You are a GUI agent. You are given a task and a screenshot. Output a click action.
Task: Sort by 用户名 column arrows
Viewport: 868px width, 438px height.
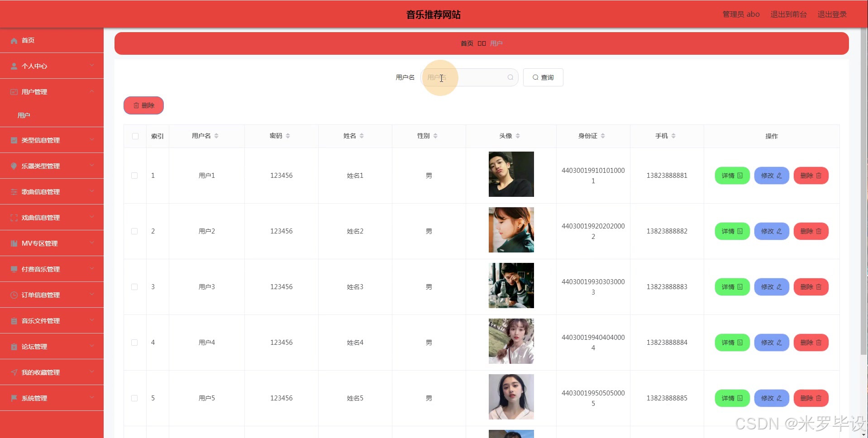click(216, 136)
